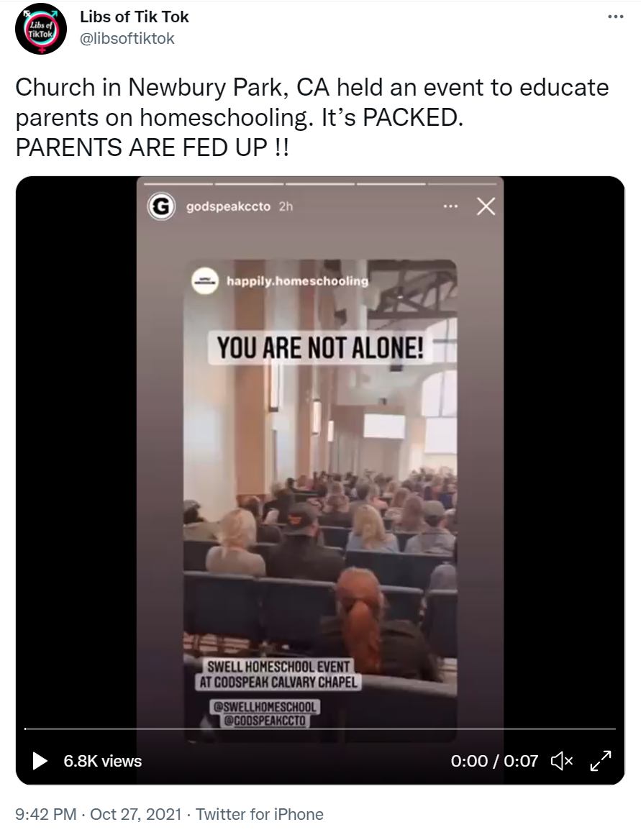Open the @libsoftiktok handle link
641x840 pixels.
(x=127, y=39)
